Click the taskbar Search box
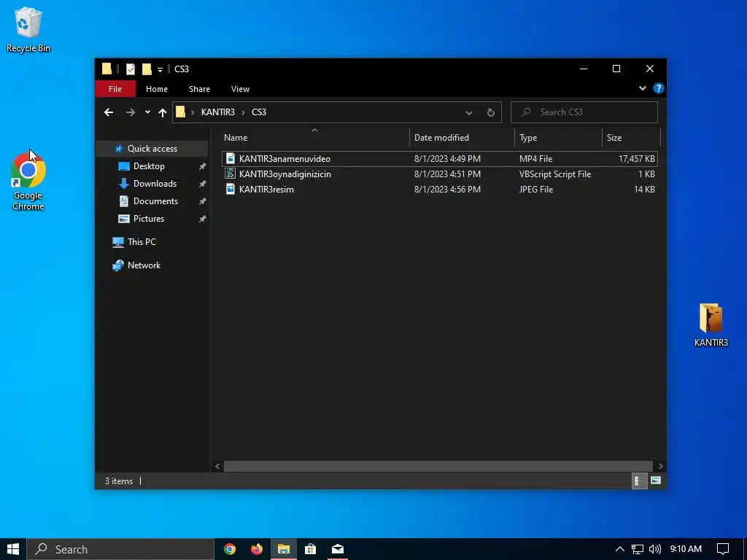Viewport: 747px width, 560px height. tap(120, 550)
